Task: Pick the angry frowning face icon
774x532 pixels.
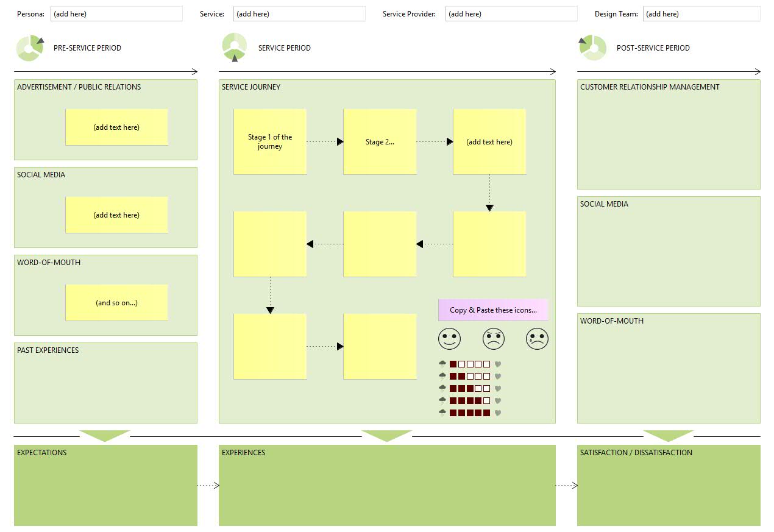Action: [494, 339]
